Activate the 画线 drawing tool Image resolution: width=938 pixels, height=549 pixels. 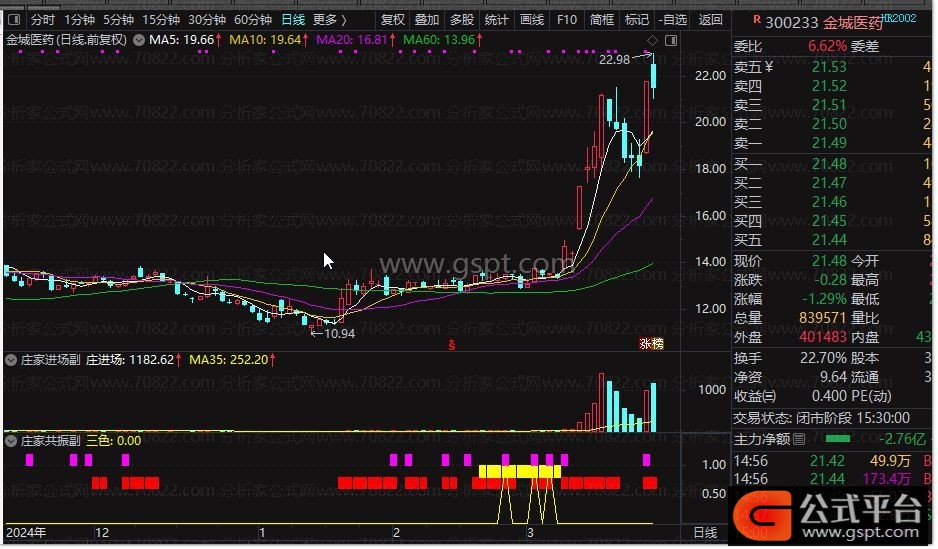532,20
